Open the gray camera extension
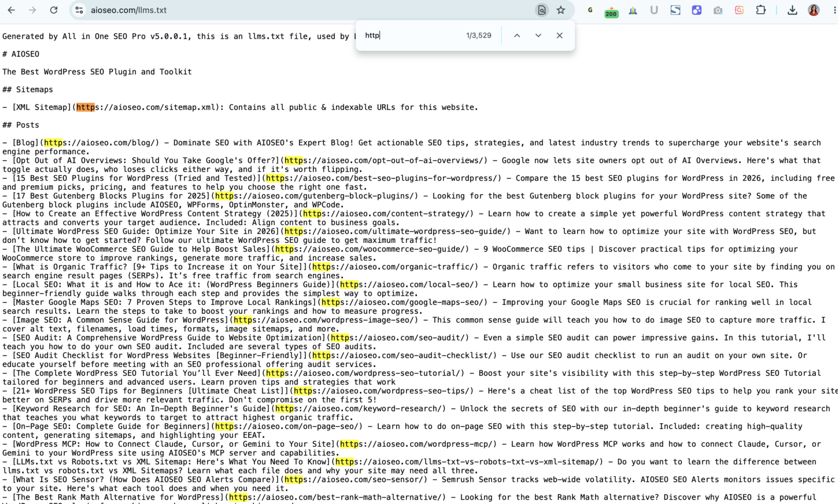Viewport: 838px width, 504px height. coord(718,10)
